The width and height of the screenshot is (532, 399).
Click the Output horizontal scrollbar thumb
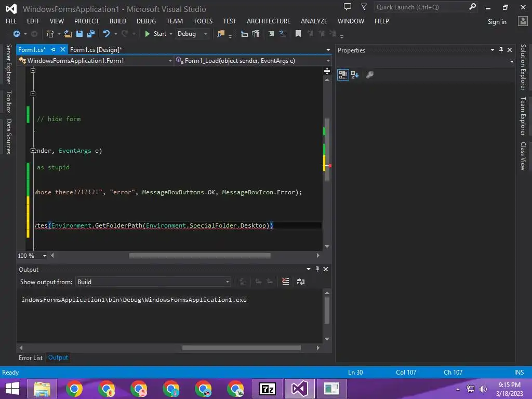[242, 348]
